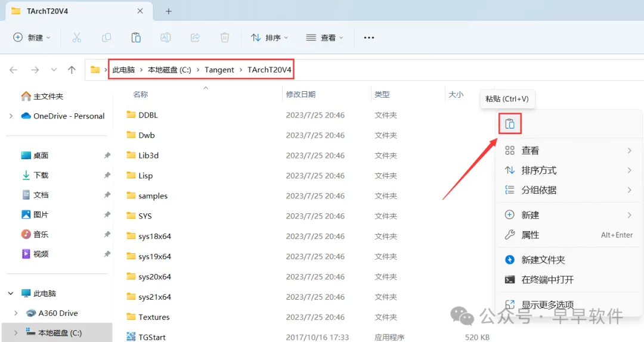Close the TArchT20V4 tab
This screenshot has height=342, width=644.
(140, 11)
